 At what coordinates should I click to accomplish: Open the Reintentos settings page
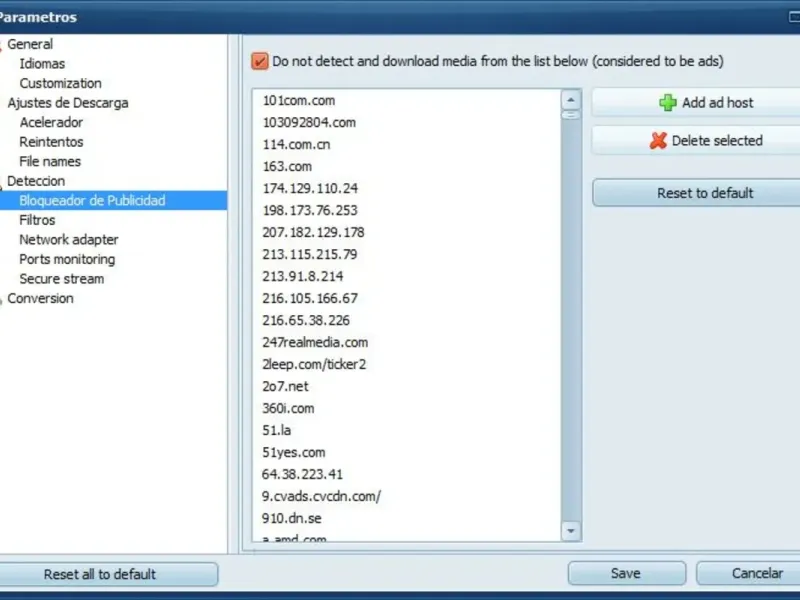51,142
